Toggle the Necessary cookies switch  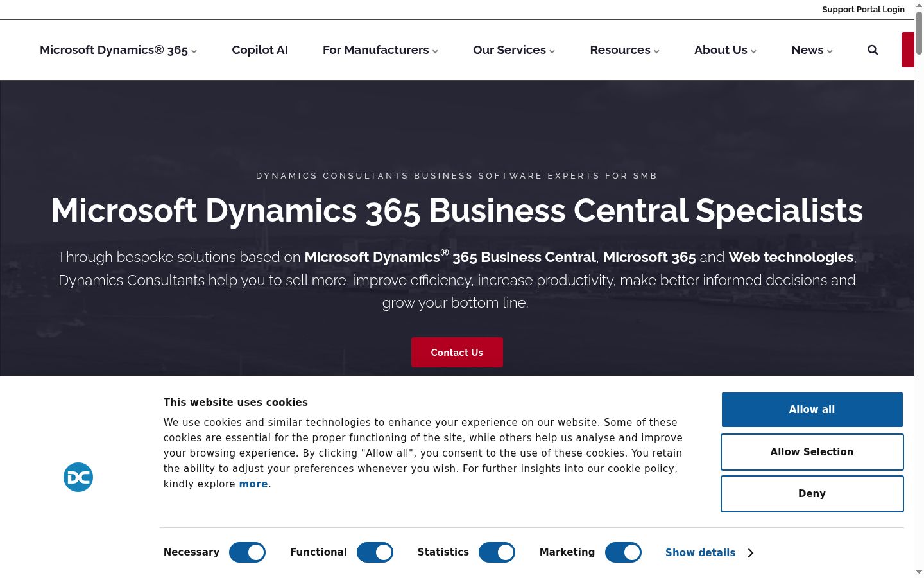pos(247,552)
